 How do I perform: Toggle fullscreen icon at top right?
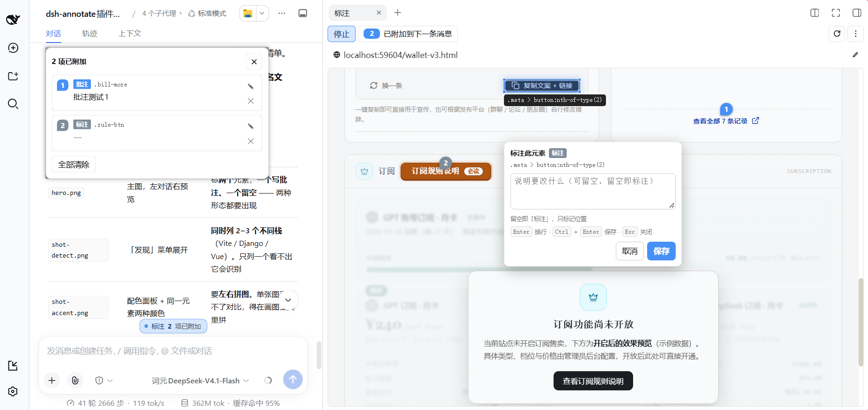tap(836, 13)
